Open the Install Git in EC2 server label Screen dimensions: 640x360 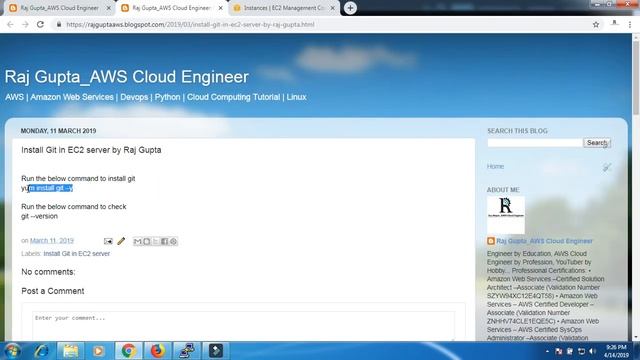(x=77, y=253)
